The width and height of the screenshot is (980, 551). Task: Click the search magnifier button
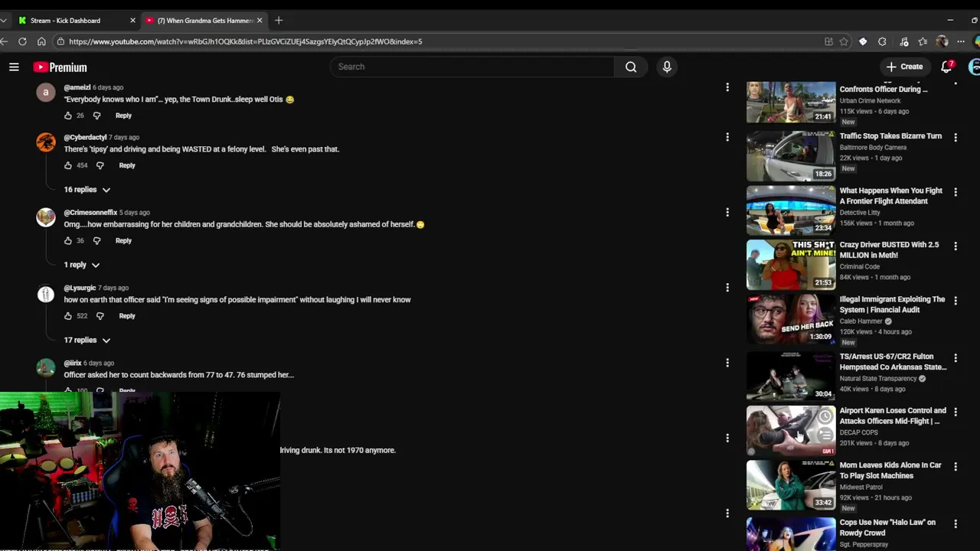click(x=631, y=67)
